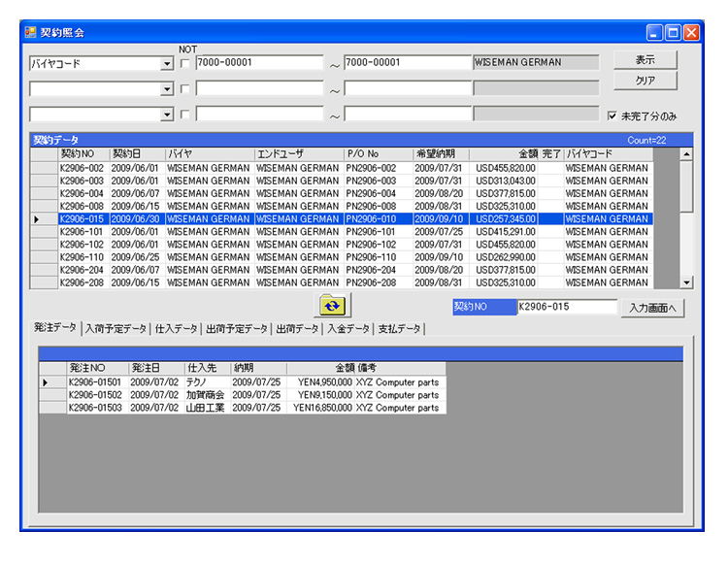The height and width of the screenshot is (563, 728).
Task: Select order row K2906-01502
Action: pos(95,395)
